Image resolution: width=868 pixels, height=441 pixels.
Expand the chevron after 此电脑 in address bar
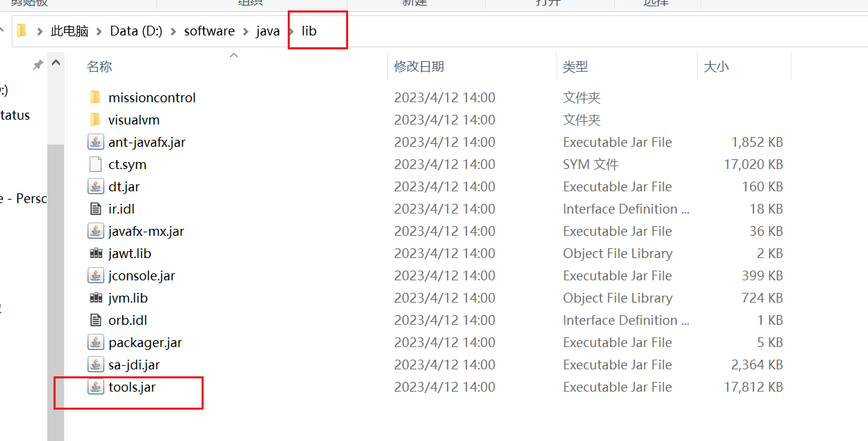coord(99,31)
